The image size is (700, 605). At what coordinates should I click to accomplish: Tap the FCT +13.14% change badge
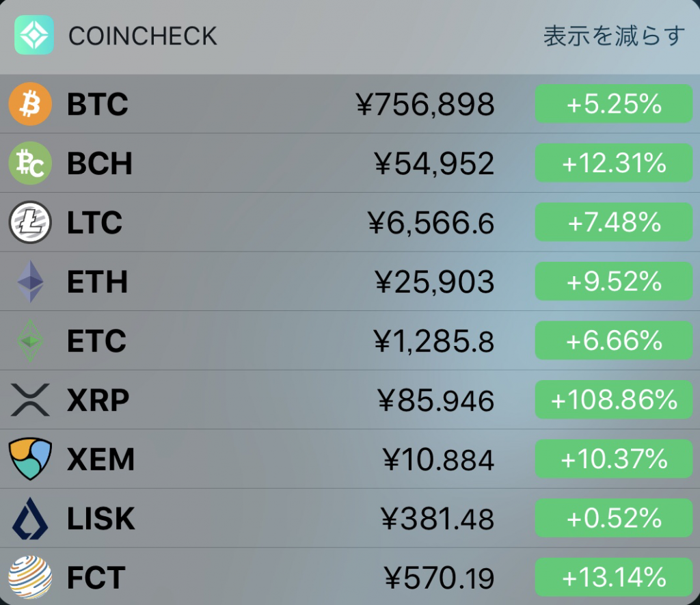point(614,577)
